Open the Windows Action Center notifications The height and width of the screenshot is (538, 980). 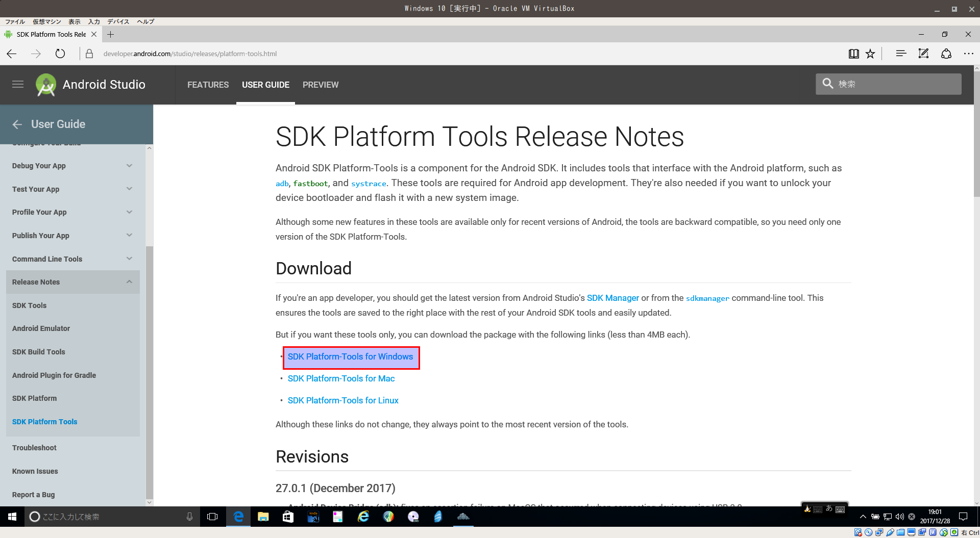[x=963, y=517]
